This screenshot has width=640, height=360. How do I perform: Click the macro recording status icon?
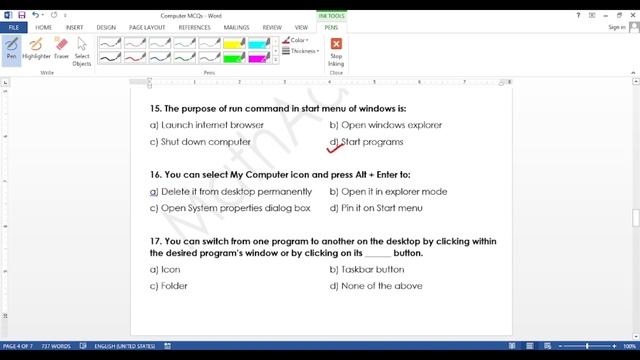tap(167, 346)
